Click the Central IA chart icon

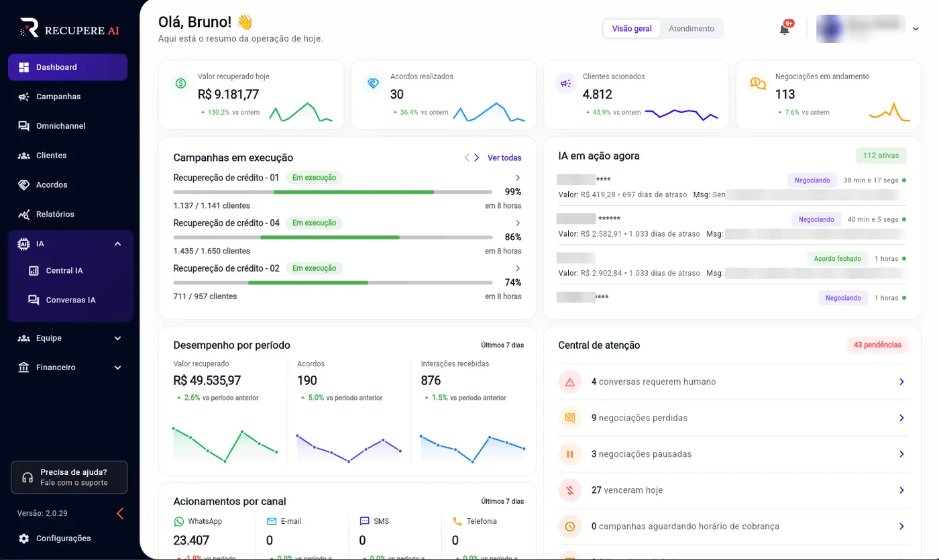coord(34,271)
